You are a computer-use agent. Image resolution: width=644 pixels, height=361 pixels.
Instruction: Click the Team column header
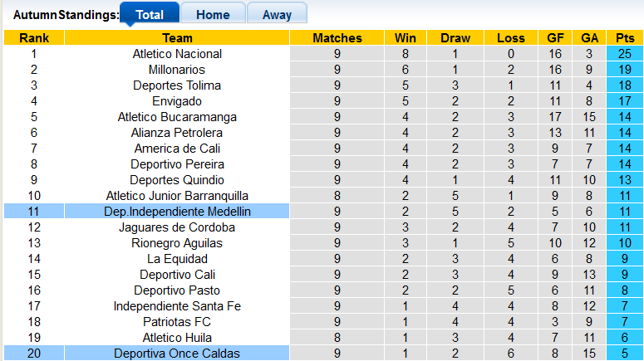click(177, 38)
